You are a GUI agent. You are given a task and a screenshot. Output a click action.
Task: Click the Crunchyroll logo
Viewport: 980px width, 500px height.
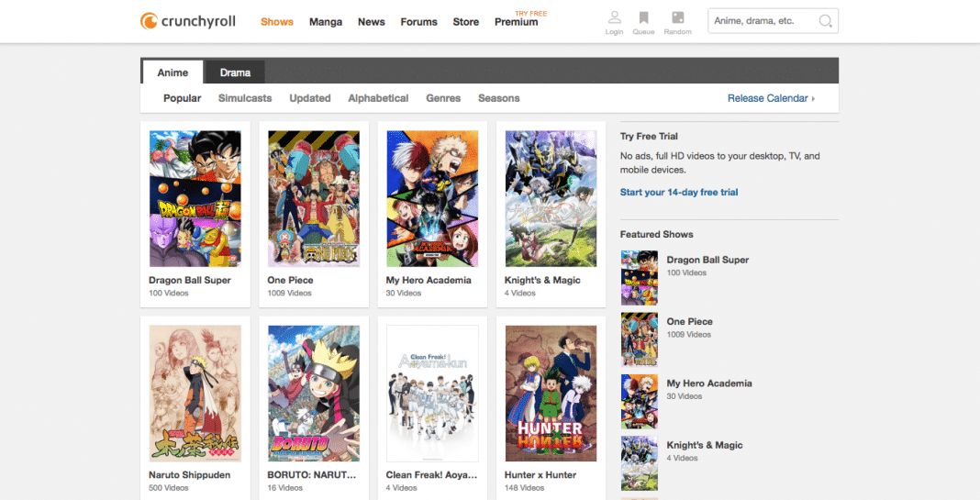click(188, 21)
